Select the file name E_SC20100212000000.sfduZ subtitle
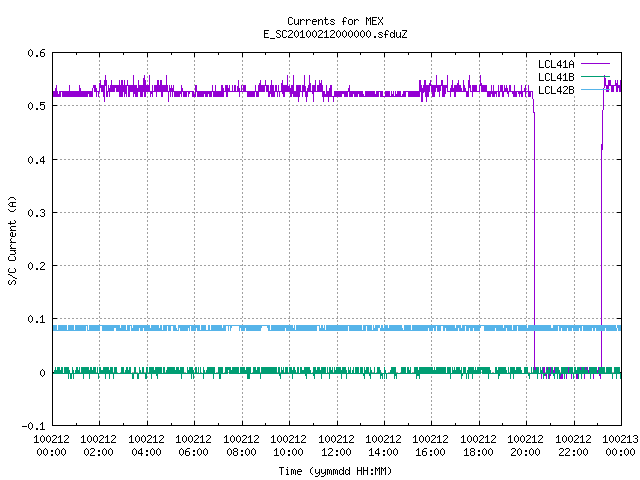 pyautogui.click(x=335, y=34)
